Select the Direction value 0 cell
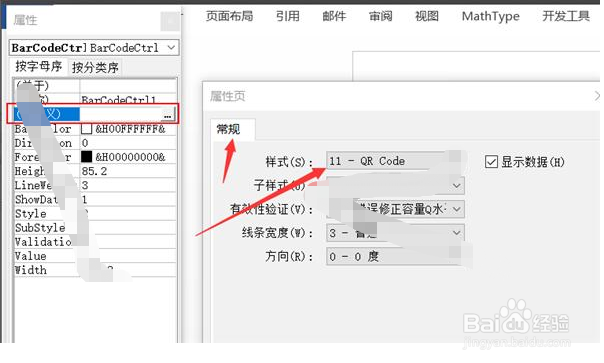 (x=128, y=143)
